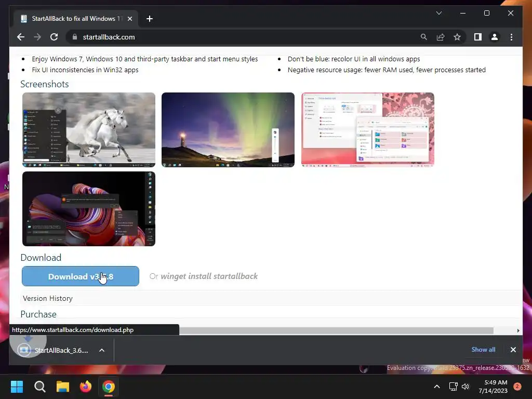532x399 pixels.
Task: Open the Chrome profile icon
Action: tap(495, 37)
